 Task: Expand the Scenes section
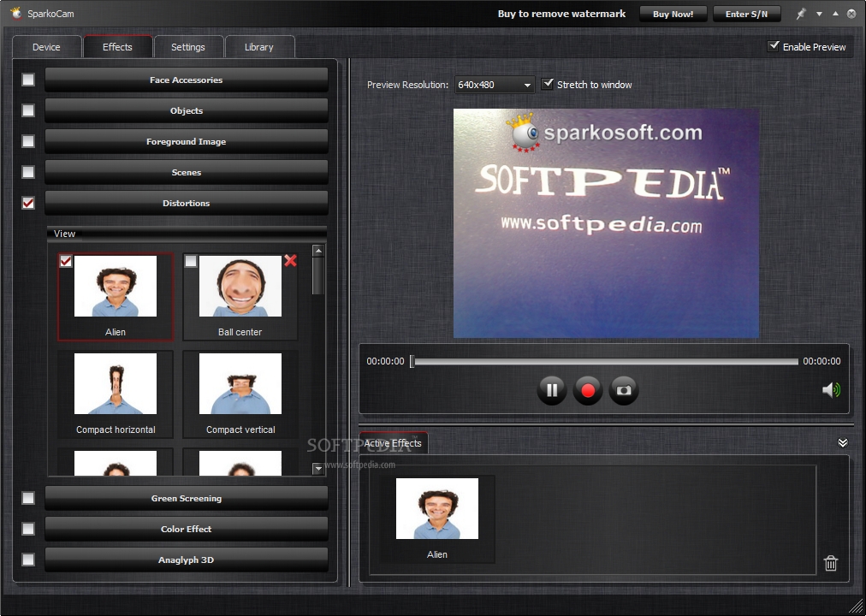click(x=187, y=172)
